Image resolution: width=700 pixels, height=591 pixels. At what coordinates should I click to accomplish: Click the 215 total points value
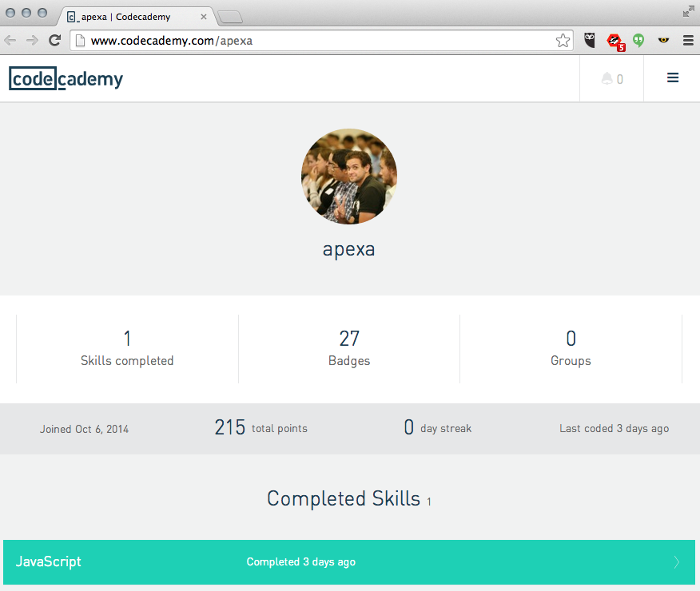tap(261, 428)
